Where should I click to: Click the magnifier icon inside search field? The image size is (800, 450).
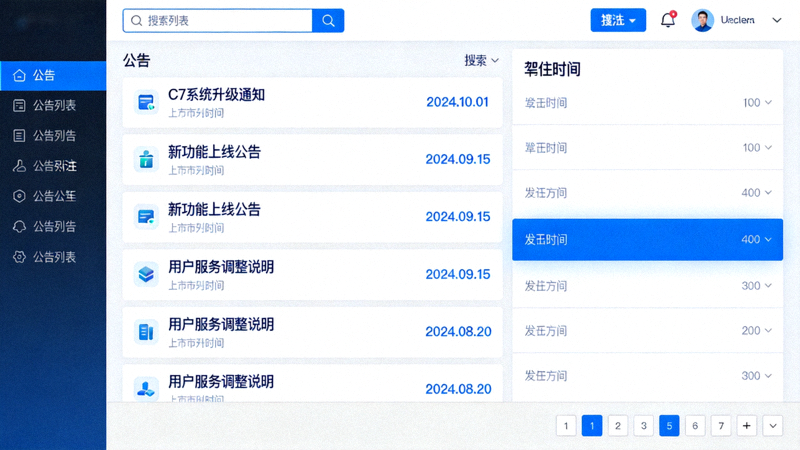tap(136, 20)
